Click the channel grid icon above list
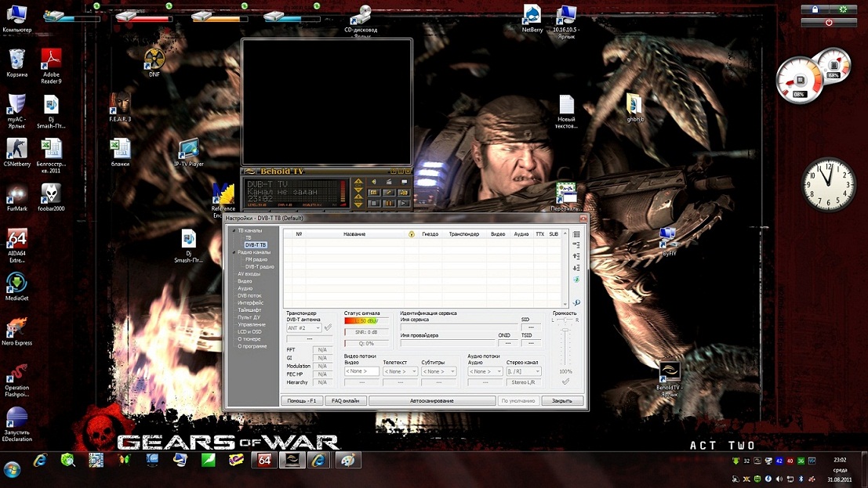Image resolution: width=868 pixels, height=488 pixels. [x=576, y=234]
